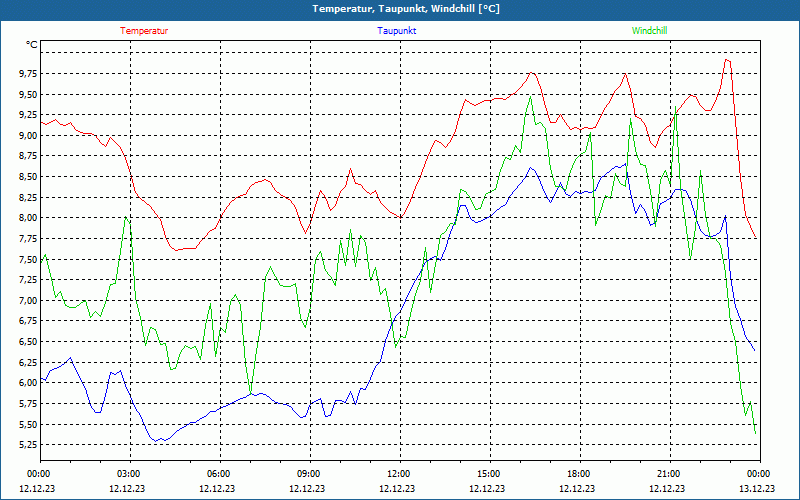Click the 13.12.23 date label
The image size is (800, 500).
pyautogui.click(x=757, y=488)
